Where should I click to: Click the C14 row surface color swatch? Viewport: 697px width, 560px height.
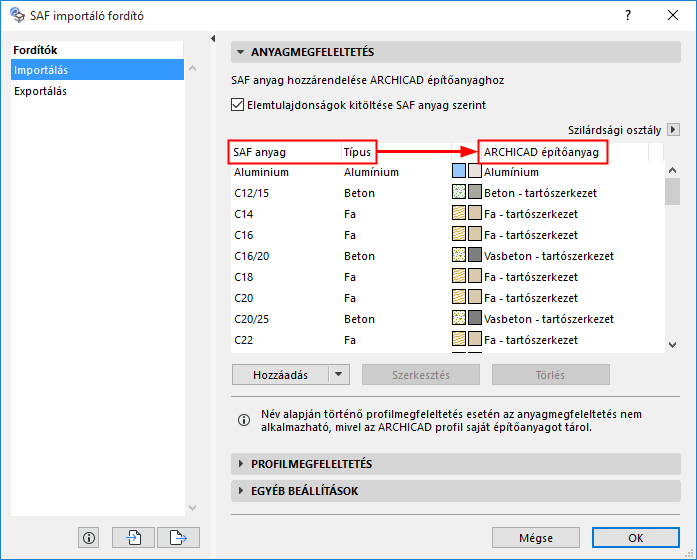pyautogui.click(x=475, y=213)
